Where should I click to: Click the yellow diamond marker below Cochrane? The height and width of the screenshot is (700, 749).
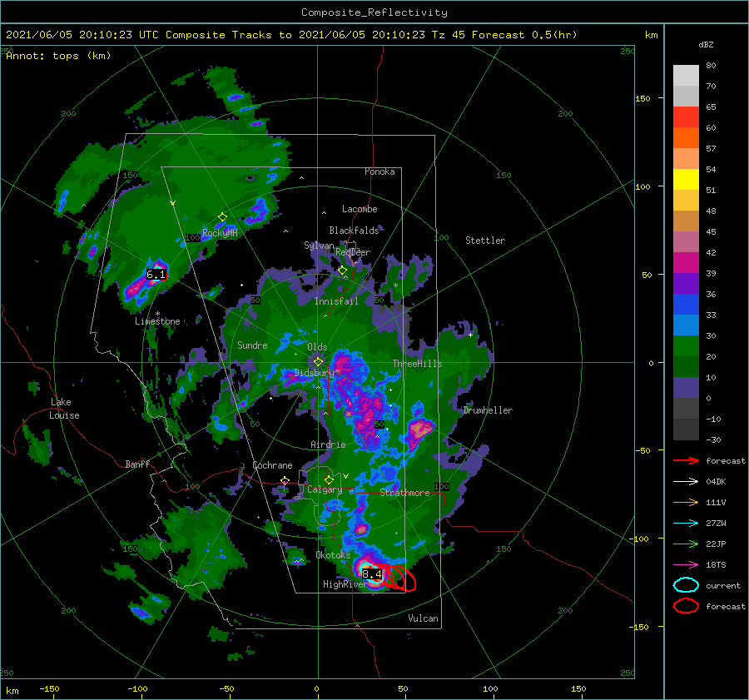285,480
